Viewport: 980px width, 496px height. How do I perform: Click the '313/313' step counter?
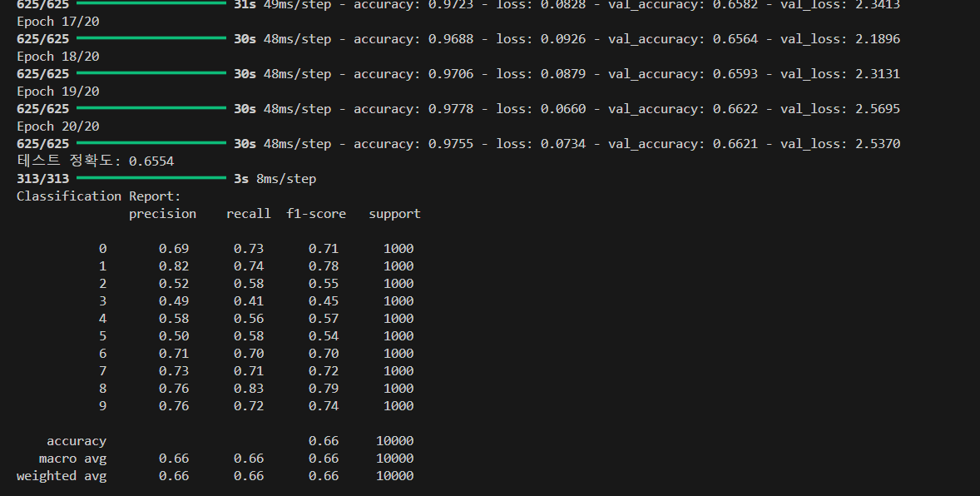42,179
